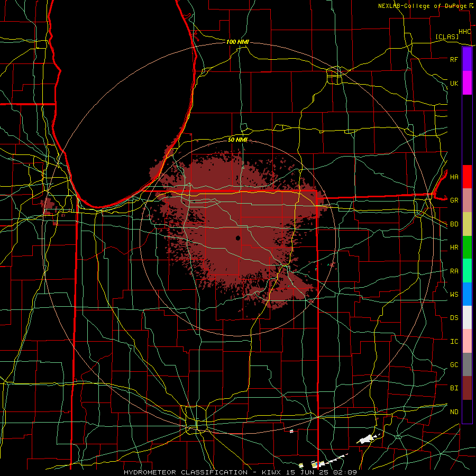Click the 100 NMI range ring label
Screen dimensions: 476x476
[x=237, y=42]
